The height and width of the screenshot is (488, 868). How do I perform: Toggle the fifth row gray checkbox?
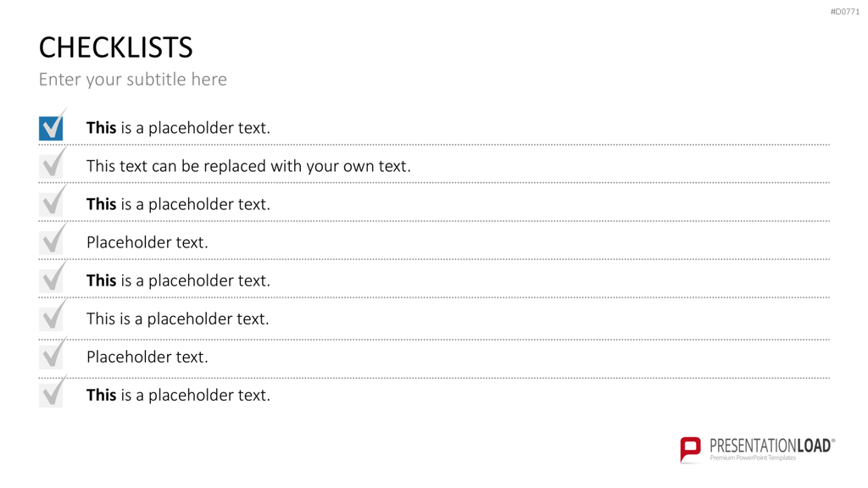[51, 281]
